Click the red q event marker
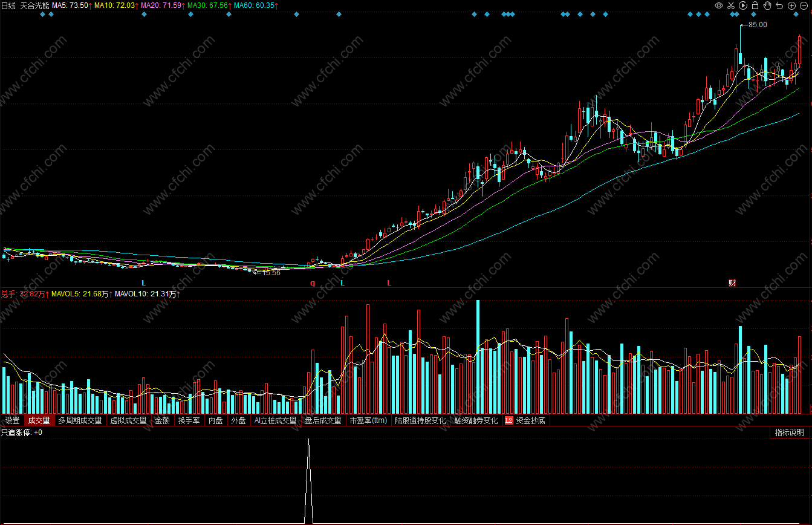Viewport: 812px width, 525px height. (x=313, y=282)
